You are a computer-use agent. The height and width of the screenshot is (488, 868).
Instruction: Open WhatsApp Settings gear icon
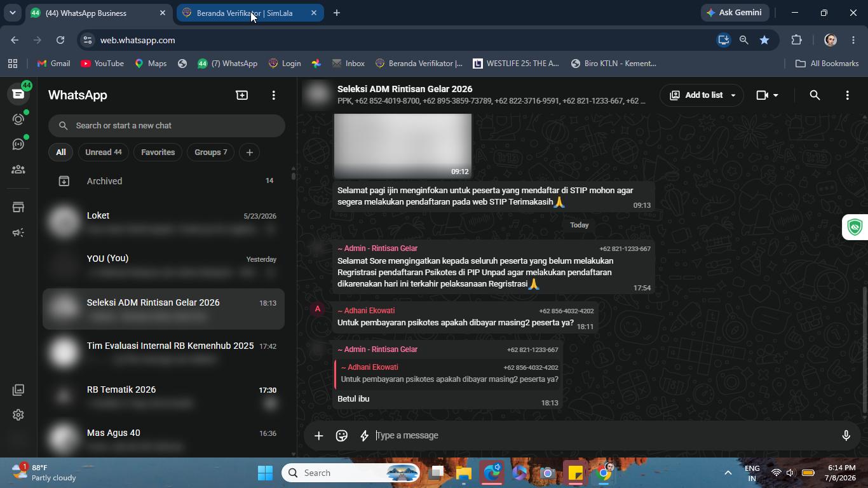[x=18, y=415]
